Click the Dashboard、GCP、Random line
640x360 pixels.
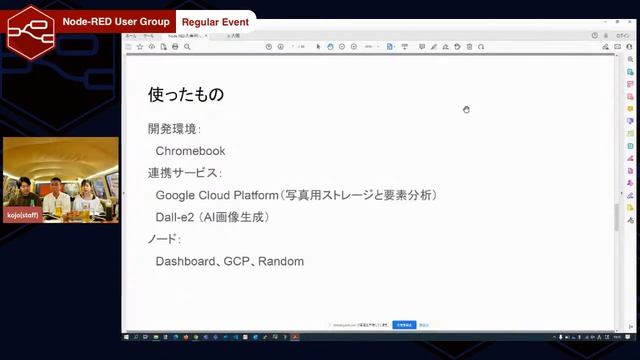coord(229,261)
